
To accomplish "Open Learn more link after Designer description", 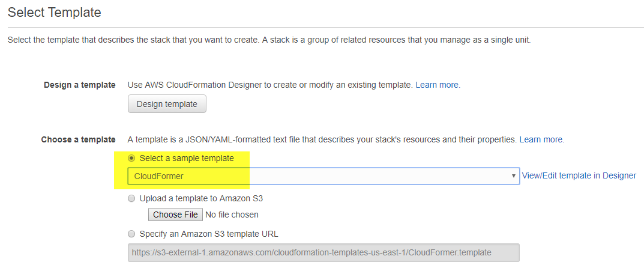I will [438, 85].
